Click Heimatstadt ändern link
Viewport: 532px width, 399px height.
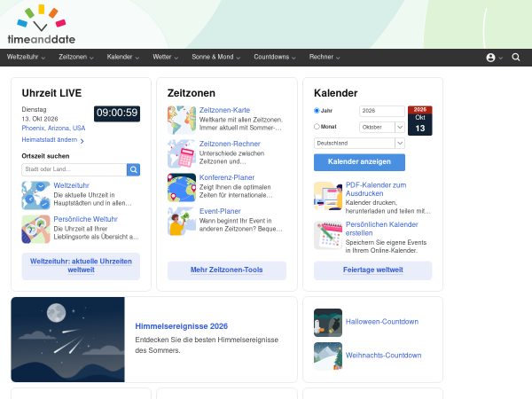pos(52,140)
